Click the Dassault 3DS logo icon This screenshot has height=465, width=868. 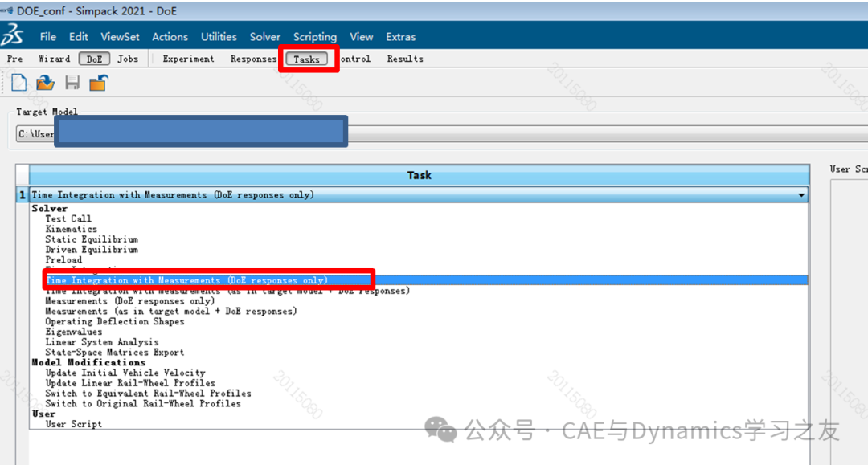[x=12, y=35]
